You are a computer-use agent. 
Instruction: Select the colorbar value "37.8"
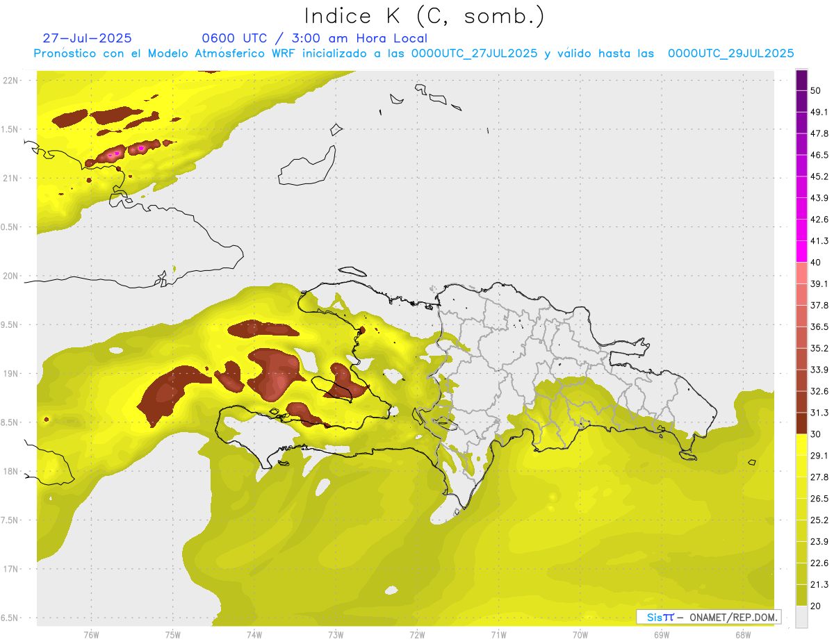click(x=819, y=306)
